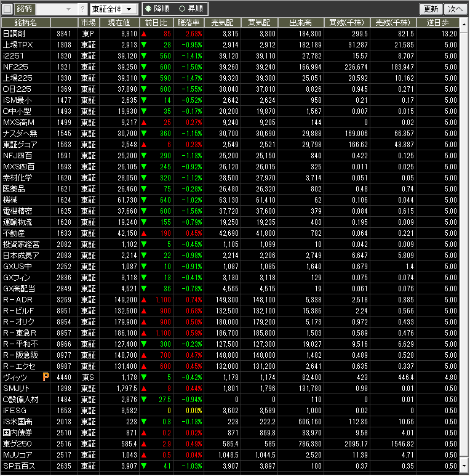Select the iSM最小 stock name cell
The height and width of the screenshot is (476, 470).
point(26,100)
